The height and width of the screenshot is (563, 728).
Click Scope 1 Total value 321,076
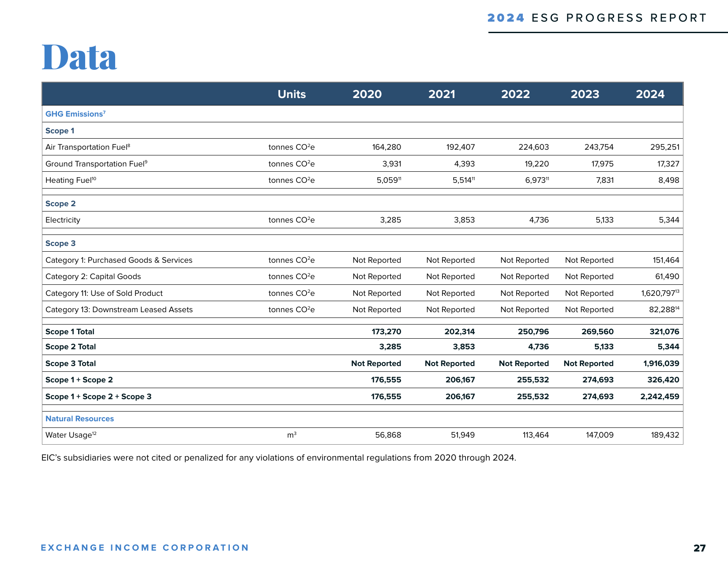[x=664, y=332]
